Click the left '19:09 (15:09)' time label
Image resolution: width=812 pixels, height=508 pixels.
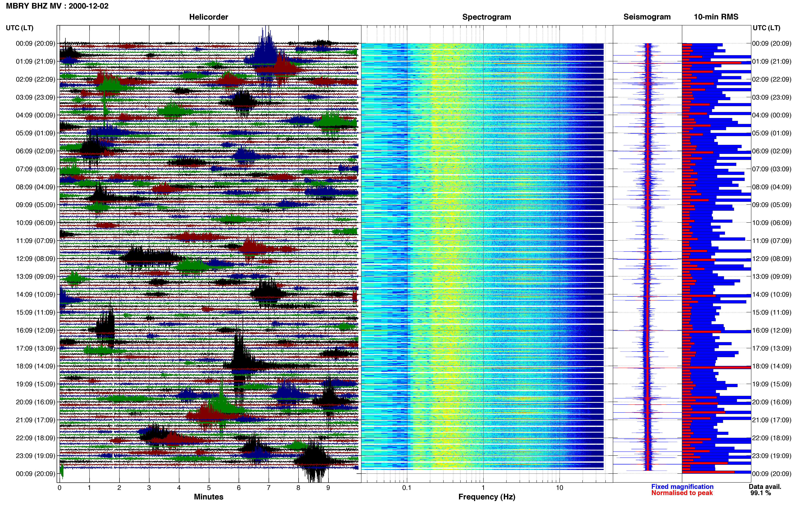[x=35, y=384]
